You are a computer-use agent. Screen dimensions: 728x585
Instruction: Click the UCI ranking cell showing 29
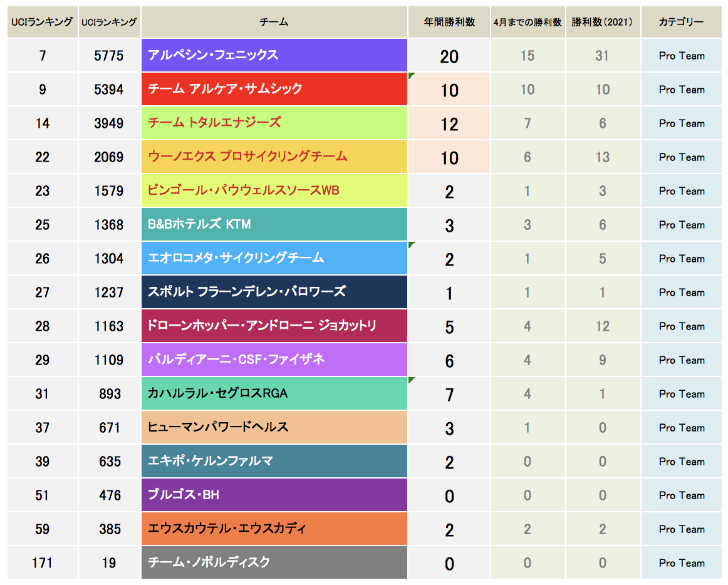(42, 361)
